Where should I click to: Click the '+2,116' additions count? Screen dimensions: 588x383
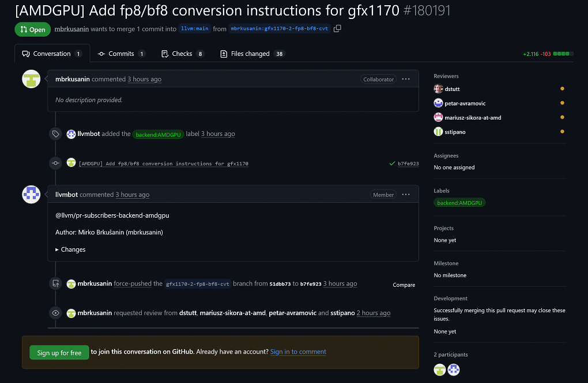click(530, 54)
